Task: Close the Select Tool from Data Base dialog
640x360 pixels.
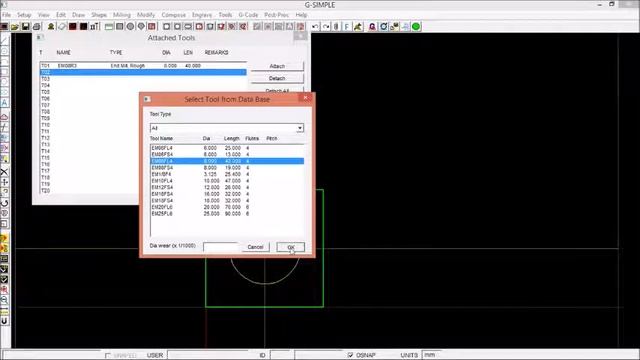Action: point(306,98)
